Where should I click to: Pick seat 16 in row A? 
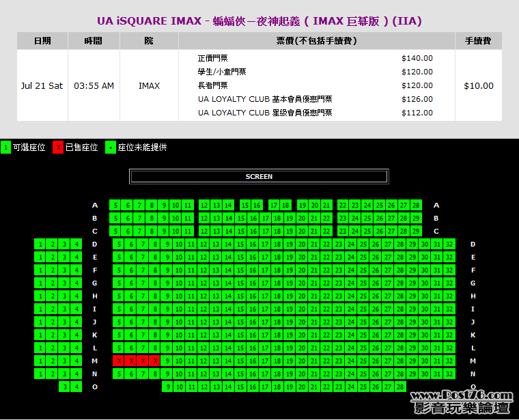coord(257,205)
